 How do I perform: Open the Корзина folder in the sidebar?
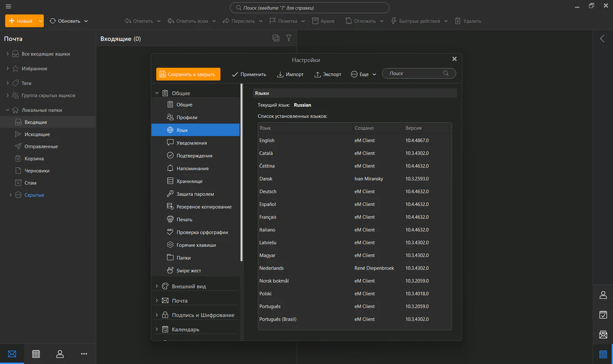pos(34,159)
